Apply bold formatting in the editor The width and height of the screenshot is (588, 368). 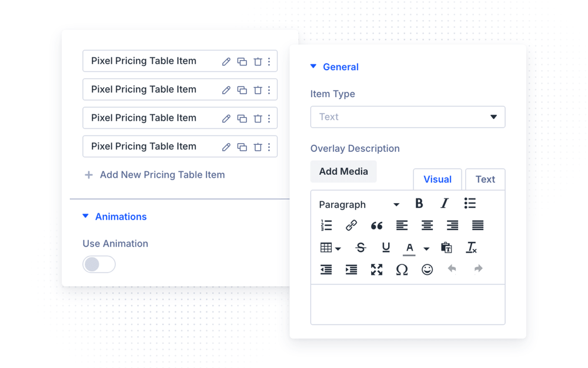coord(419,204)
